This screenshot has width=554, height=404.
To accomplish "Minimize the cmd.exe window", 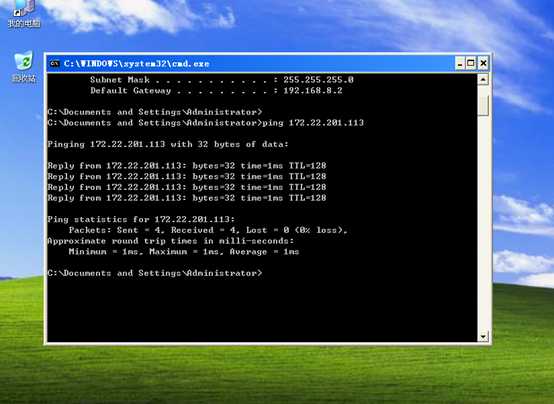I will coord(460,64).
